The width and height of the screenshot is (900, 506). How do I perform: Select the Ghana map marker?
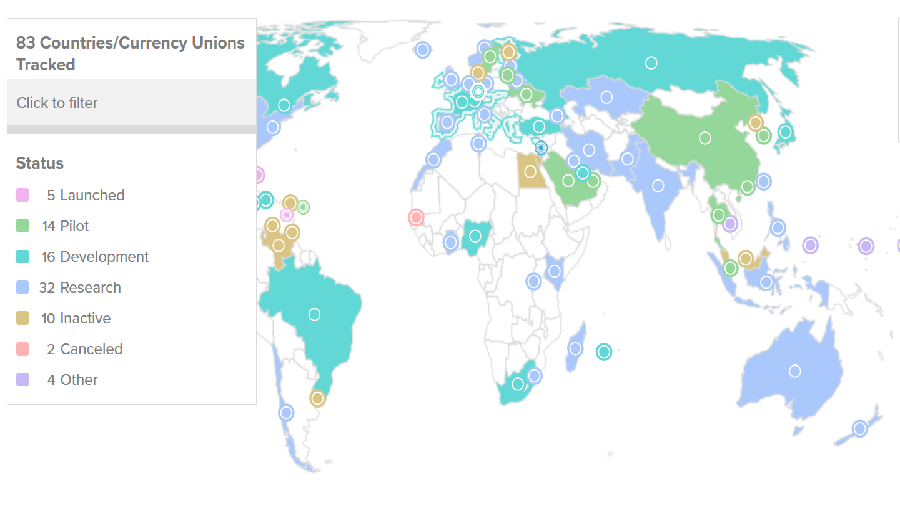[451, 243]
